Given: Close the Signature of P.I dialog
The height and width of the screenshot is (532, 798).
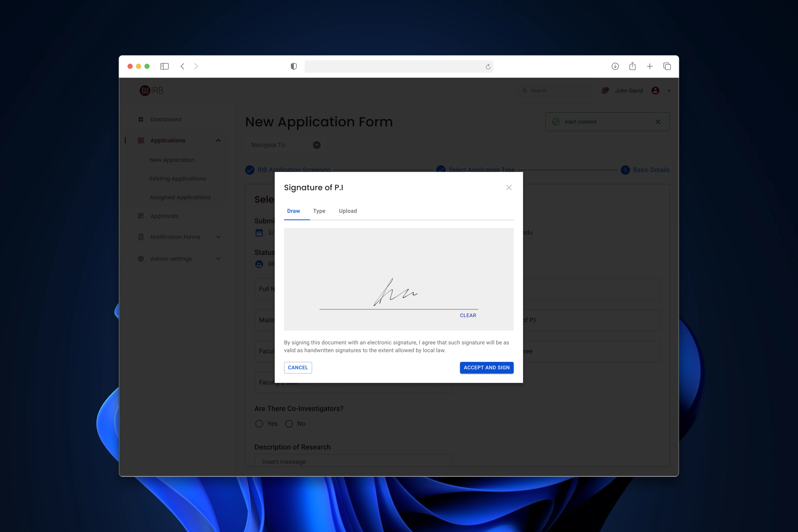Looking at the screenshot, I should coord(509,188).
